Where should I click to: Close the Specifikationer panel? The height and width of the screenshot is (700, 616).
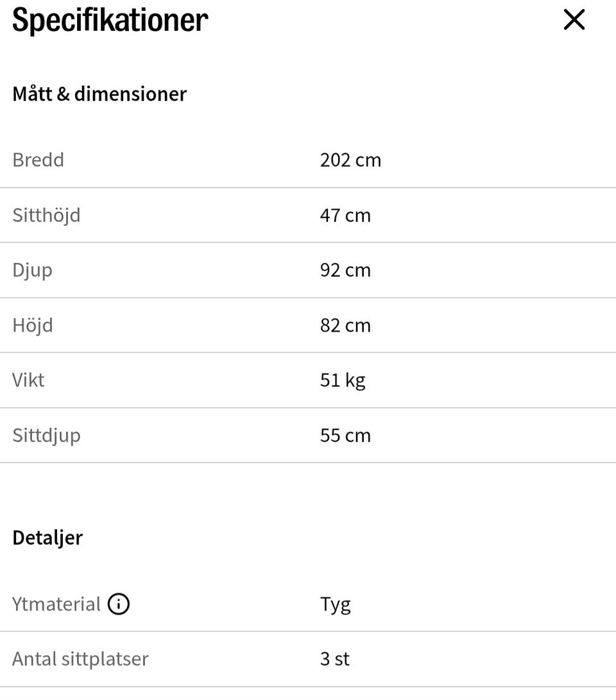574,20
